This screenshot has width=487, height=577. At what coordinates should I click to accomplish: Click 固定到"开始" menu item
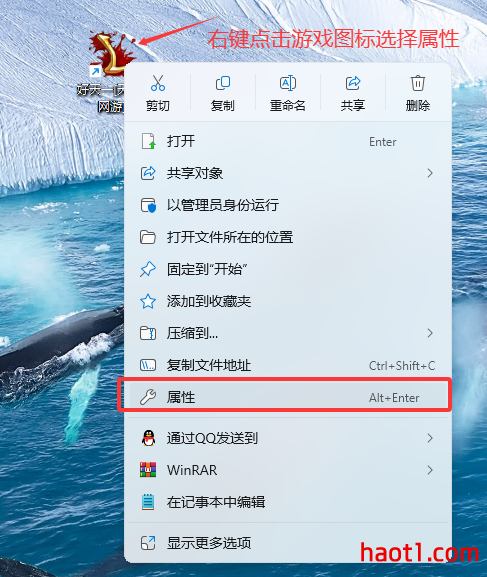(288, 269)
